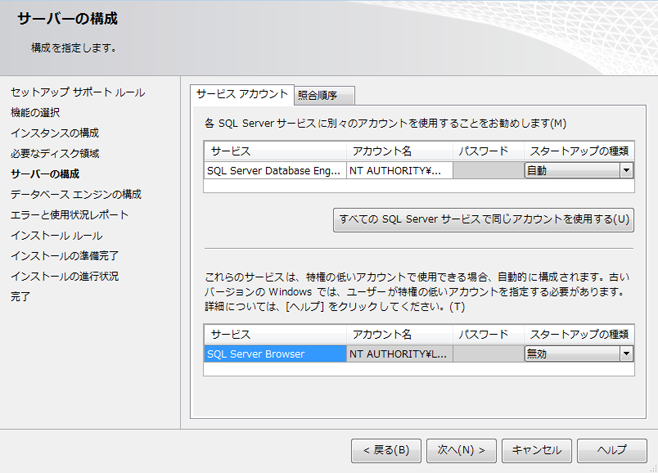This screenshot has height=473, width=658.
Task: Click インストール ルール step in sidebar
Action: pyautogui.click(x=57, y=235)
